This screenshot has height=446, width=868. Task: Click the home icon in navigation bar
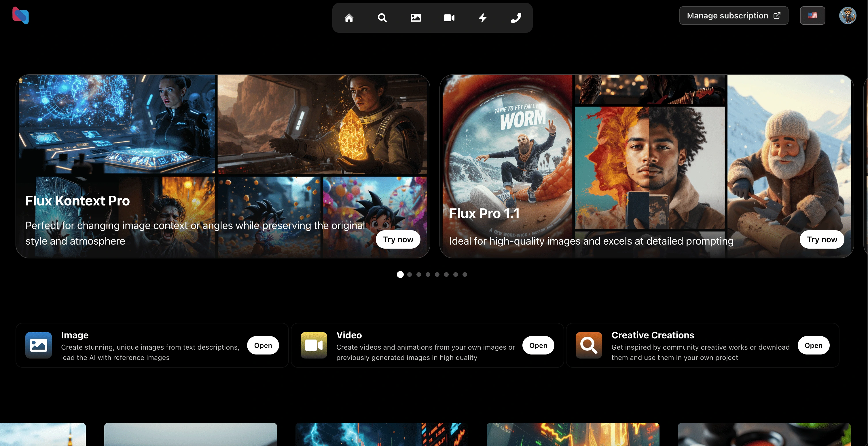coord(349,18)
